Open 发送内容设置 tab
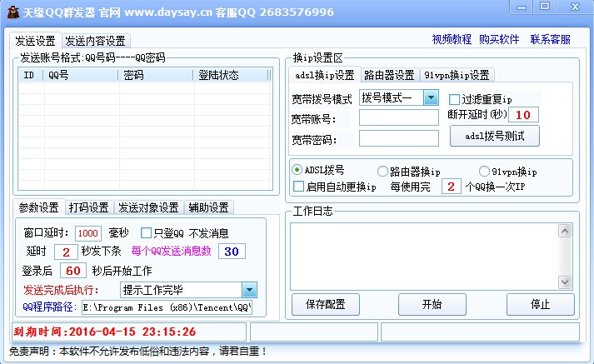 95,41
